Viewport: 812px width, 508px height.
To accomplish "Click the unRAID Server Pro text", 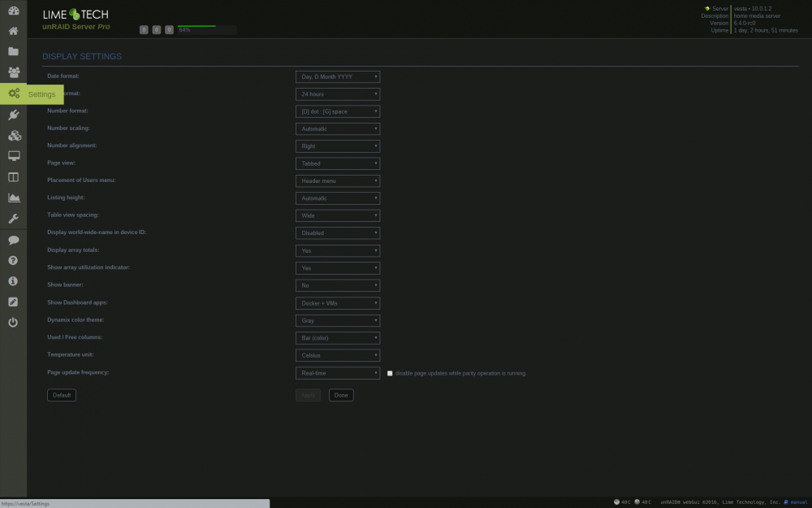I will pos(76,27).
